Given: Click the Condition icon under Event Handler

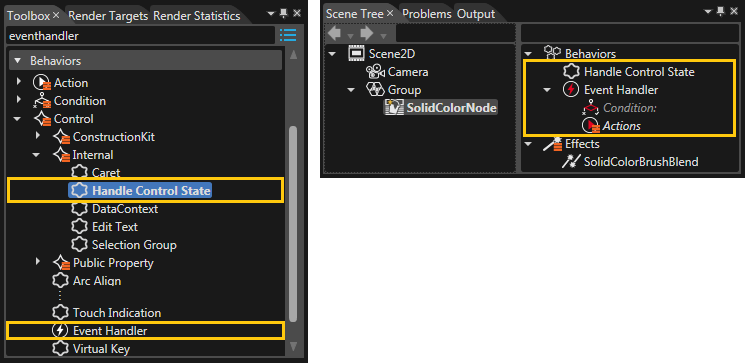Looking at the screenshot, I should [x=590, y=108].
